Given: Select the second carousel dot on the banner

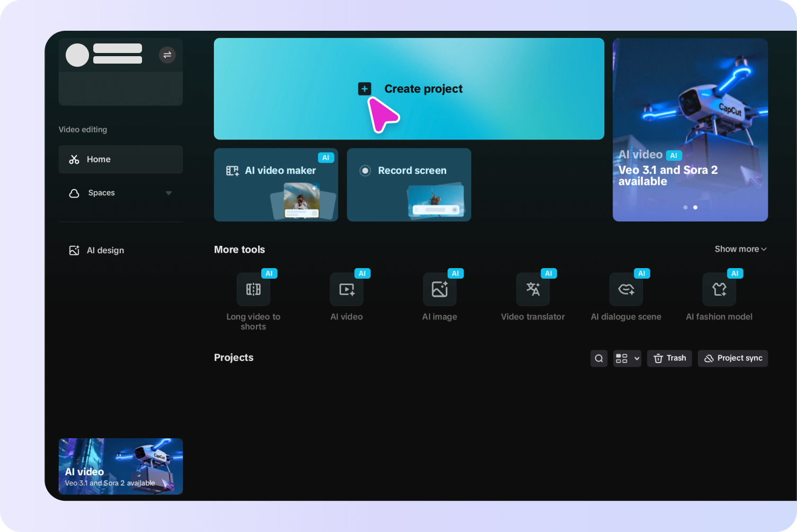Looking at the screenshot, I should (x=695, y=207).
